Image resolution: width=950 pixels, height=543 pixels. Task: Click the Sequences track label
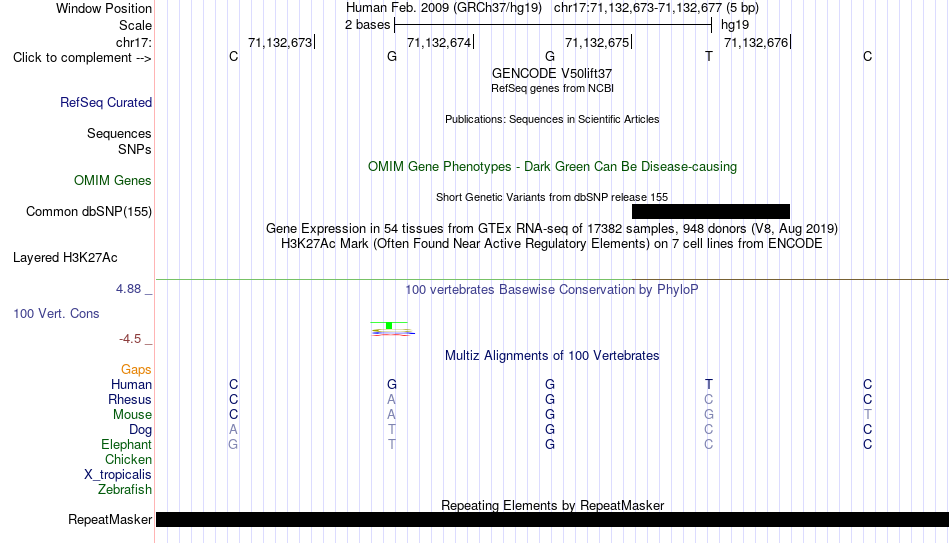119,133
